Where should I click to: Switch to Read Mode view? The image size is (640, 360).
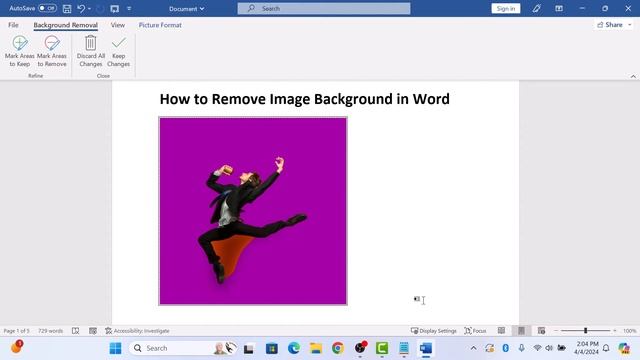coord(501,331)
